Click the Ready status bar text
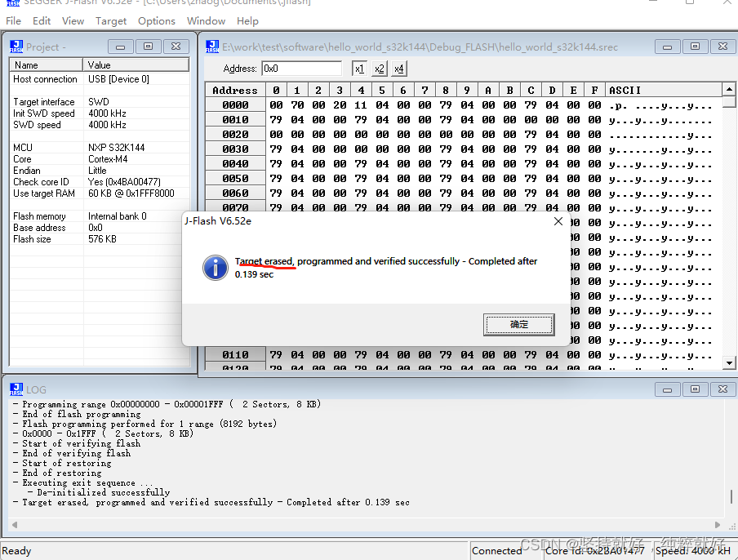The image size is (738, 560). [16, 550]
